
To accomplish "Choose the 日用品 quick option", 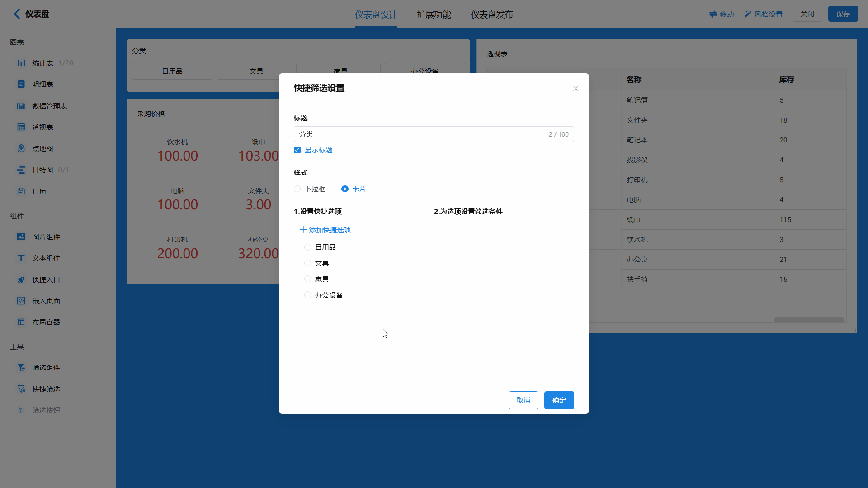I will point(307,247).
